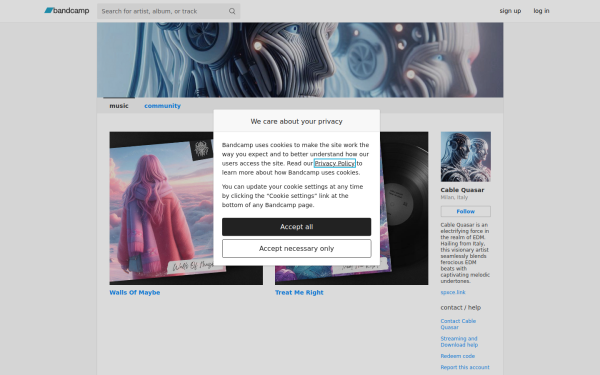Open the Privacy Policy link
This screenshot has height=375, width=600.
point(334,163)
